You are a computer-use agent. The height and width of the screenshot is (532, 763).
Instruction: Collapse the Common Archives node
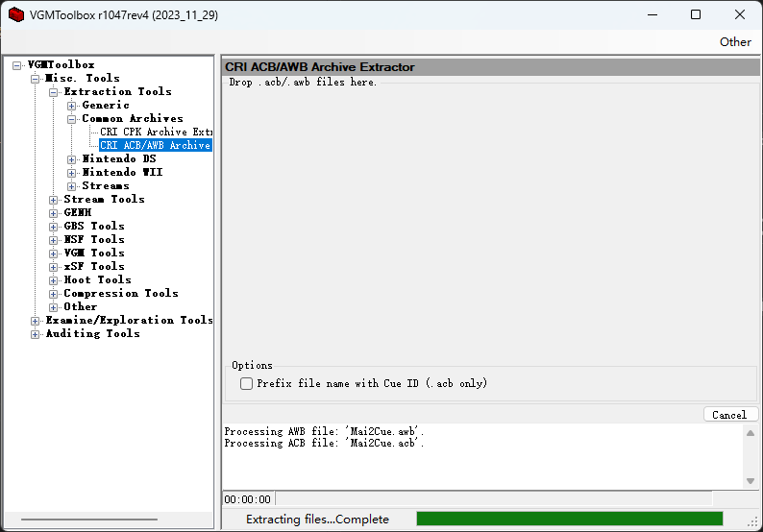(72, 119)
